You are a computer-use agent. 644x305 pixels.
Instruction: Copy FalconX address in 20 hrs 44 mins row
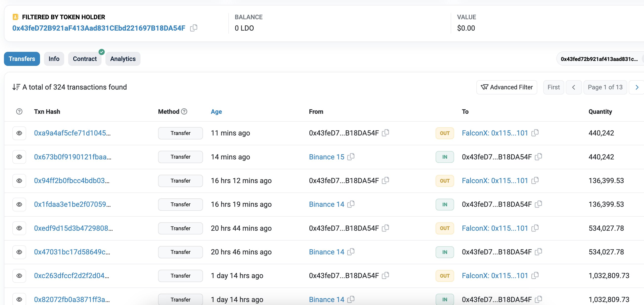pos(535,228)
